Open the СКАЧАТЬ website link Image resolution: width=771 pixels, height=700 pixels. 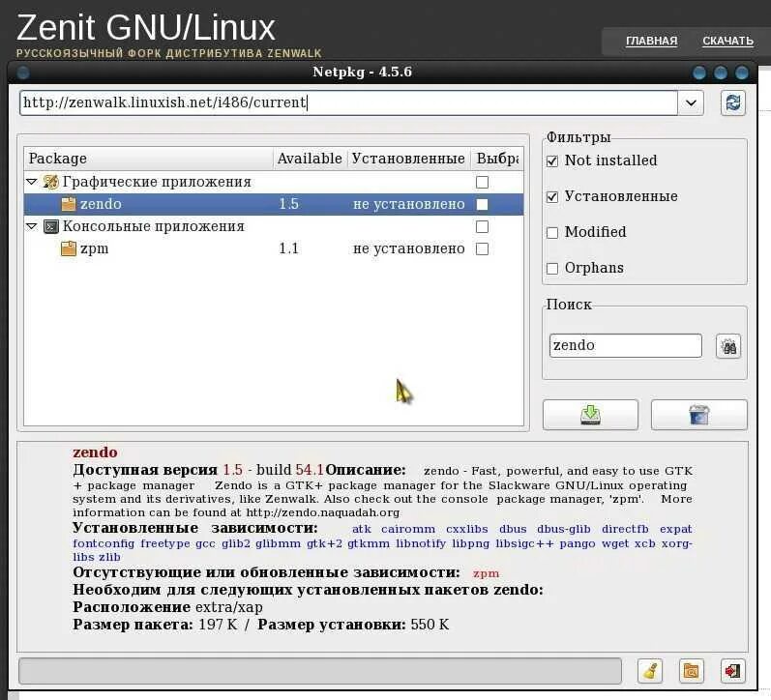click(x=727, y=41)
